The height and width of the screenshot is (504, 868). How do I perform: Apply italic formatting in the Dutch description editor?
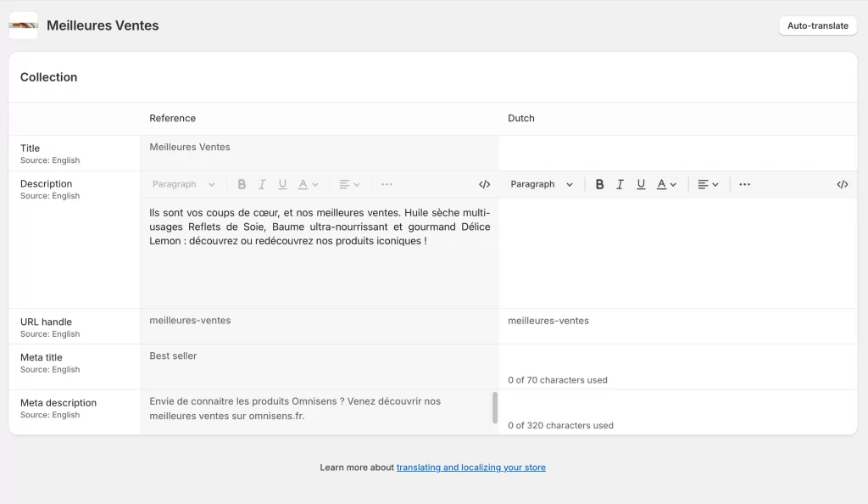(x=620, y=184)
